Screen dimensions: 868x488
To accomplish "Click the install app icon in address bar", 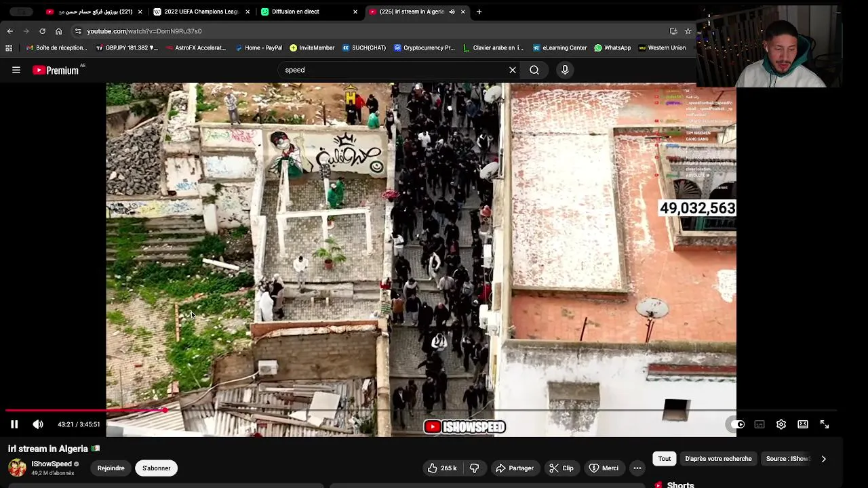I will point(673,31).
